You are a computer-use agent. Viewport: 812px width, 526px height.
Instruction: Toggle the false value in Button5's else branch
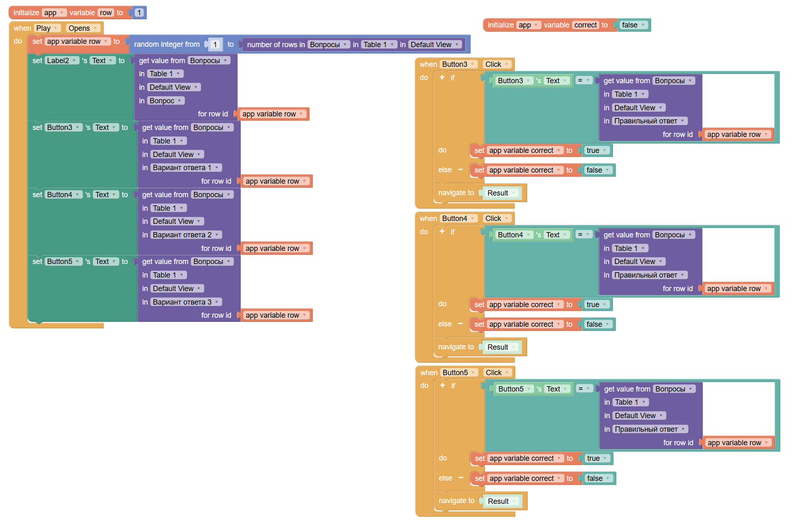click(598, 478)
